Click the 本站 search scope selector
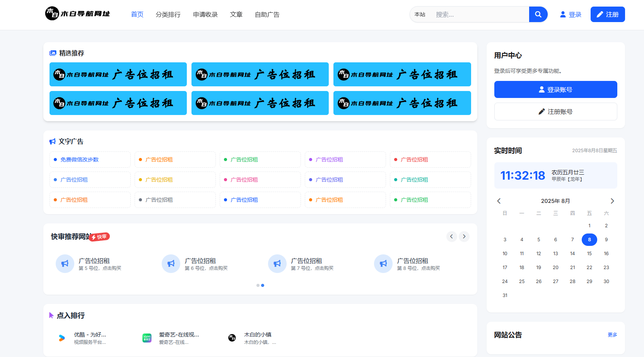644x357 pixels. tap(419, 14)
